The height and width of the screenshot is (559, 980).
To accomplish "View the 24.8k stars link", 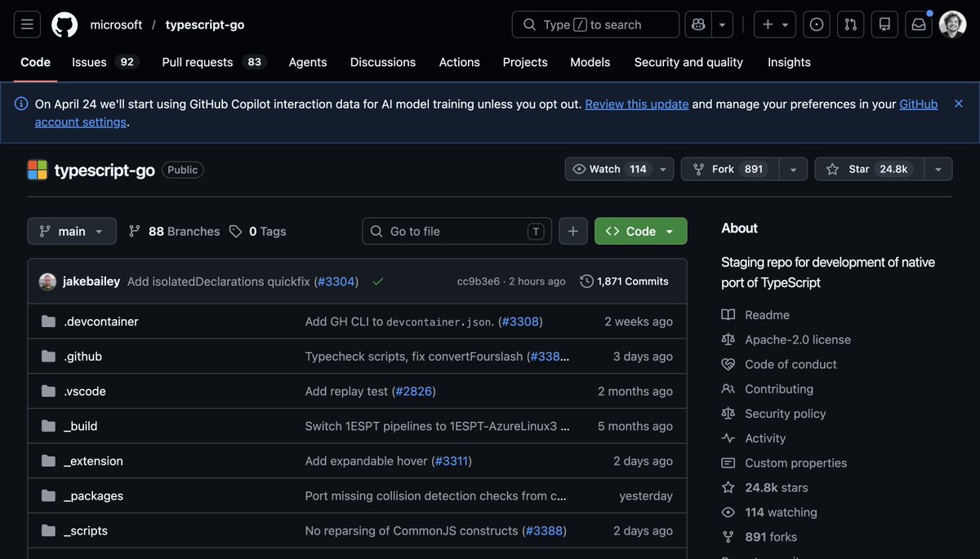I will click(x=765, y=487).
